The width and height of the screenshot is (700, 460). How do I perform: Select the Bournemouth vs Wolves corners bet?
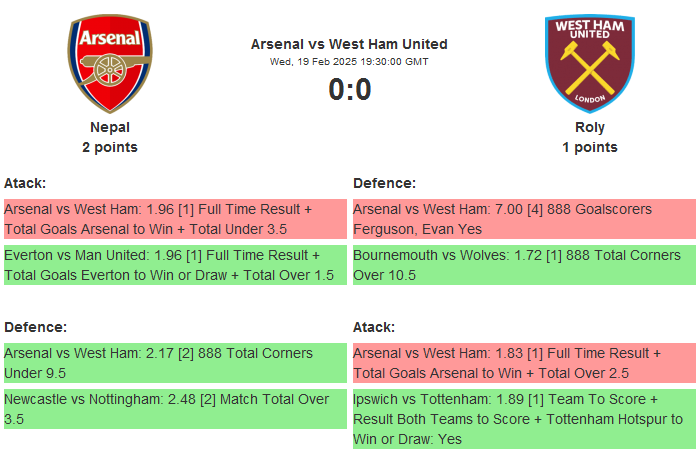tap(523, 265)
